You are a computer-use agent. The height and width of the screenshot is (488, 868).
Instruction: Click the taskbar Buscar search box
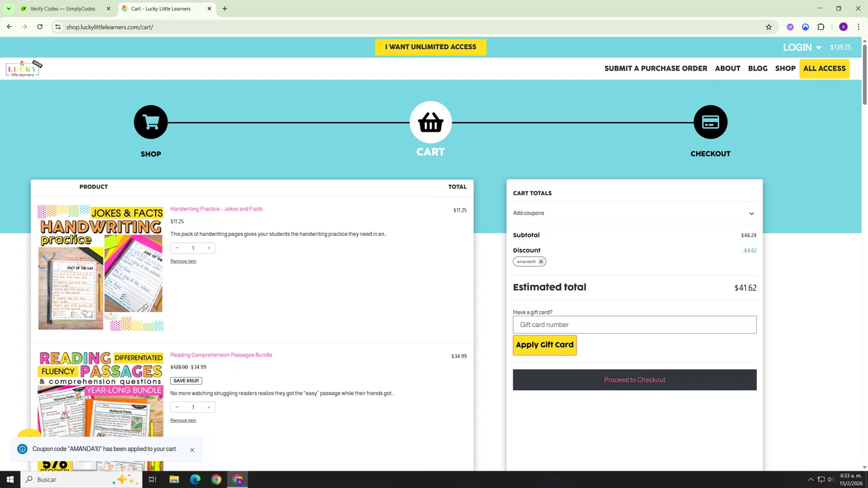81,479
